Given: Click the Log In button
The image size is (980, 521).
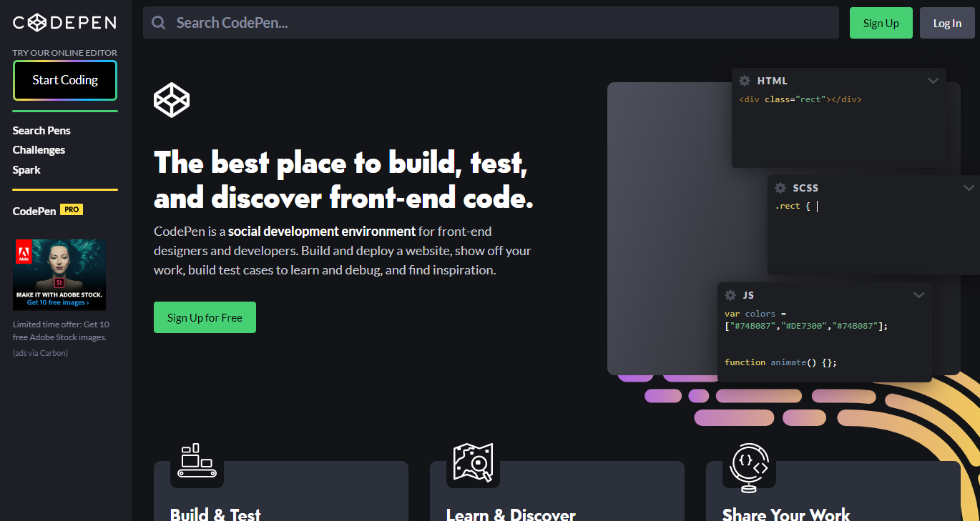Looking at the screenshot, I should tap(947, 23).
